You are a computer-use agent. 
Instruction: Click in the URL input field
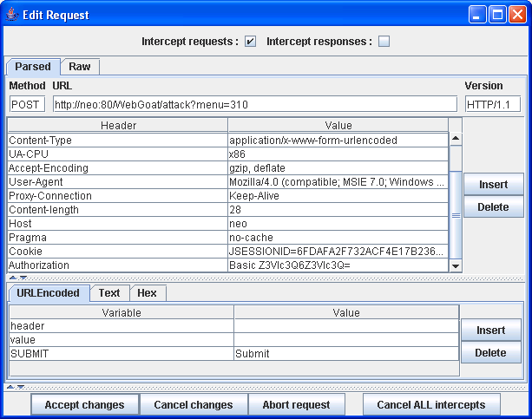coord(254,105)
